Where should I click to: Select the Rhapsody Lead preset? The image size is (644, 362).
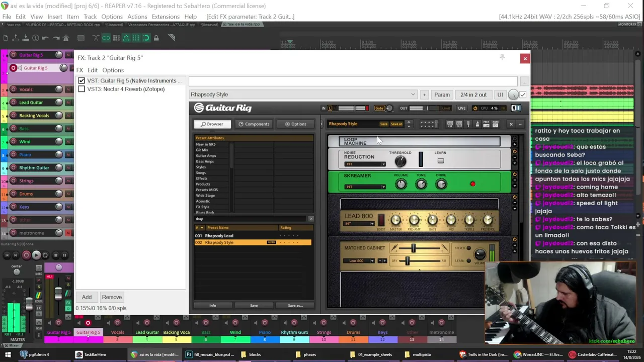[x=253, y=236]
